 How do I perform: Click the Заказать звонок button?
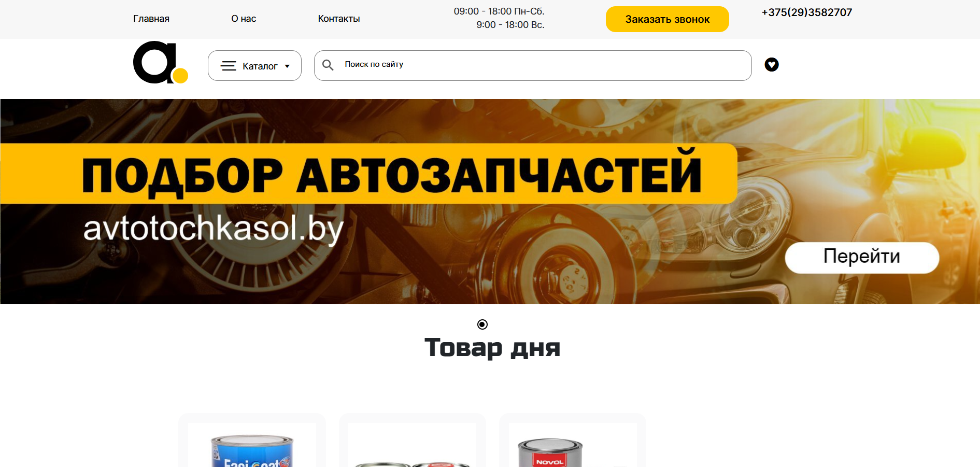click(x=667, y=19)
